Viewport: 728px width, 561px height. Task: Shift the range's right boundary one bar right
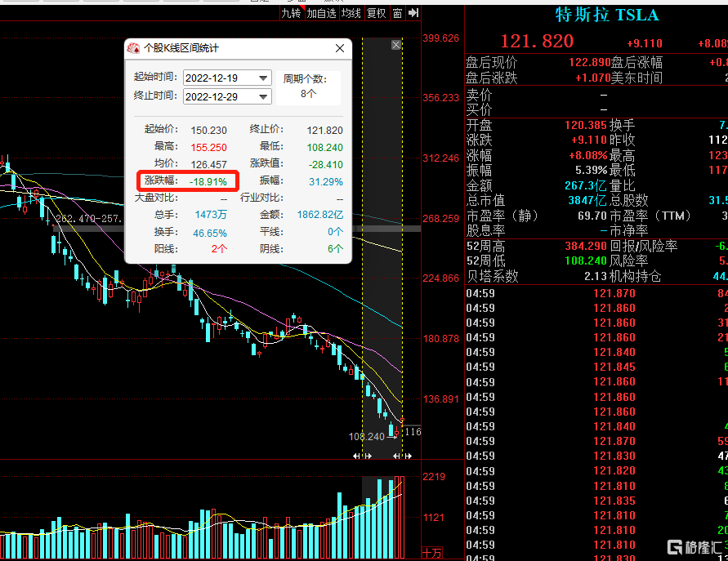pos(408,456)
